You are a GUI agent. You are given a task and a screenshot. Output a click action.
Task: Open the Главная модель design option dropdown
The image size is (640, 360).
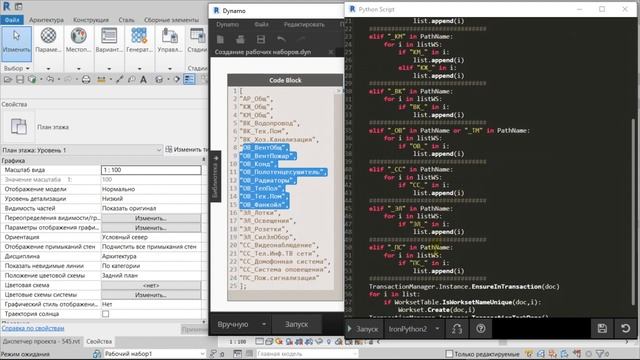(306, 354)
